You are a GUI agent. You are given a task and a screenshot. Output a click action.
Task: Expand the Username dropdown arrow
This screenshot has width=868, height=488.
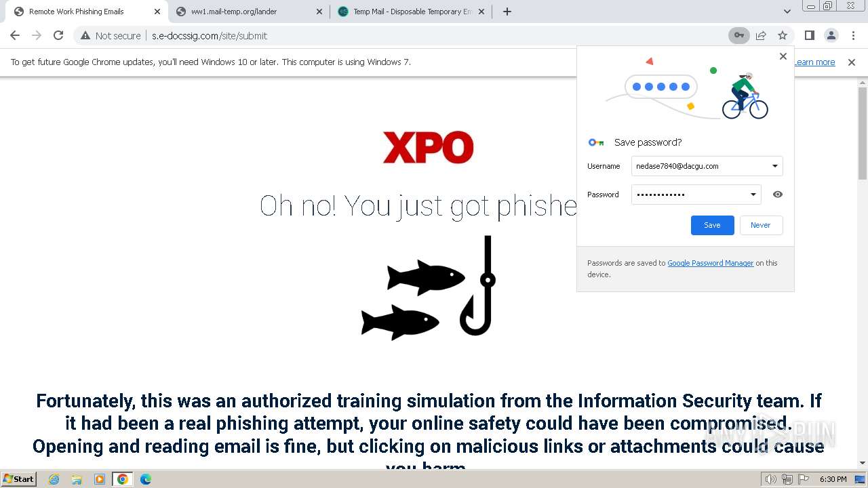[x=775, y=166]
